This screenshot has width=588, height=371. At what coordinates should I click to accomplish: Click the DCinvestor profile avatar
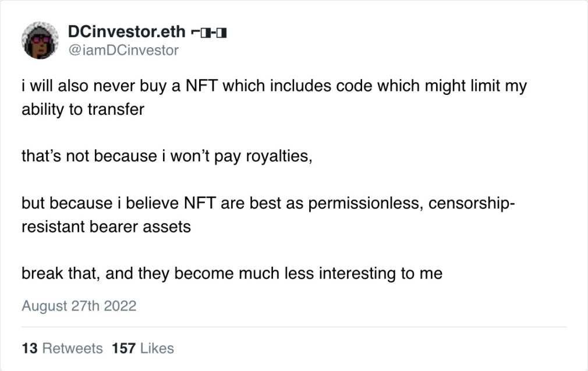tap(40, 40)
